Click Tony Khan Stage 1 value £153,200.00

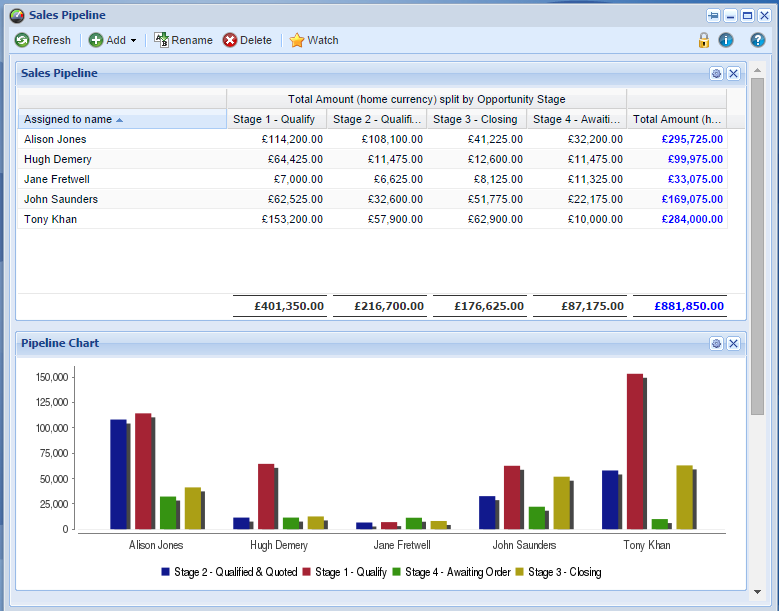click(x=292, y=219)
